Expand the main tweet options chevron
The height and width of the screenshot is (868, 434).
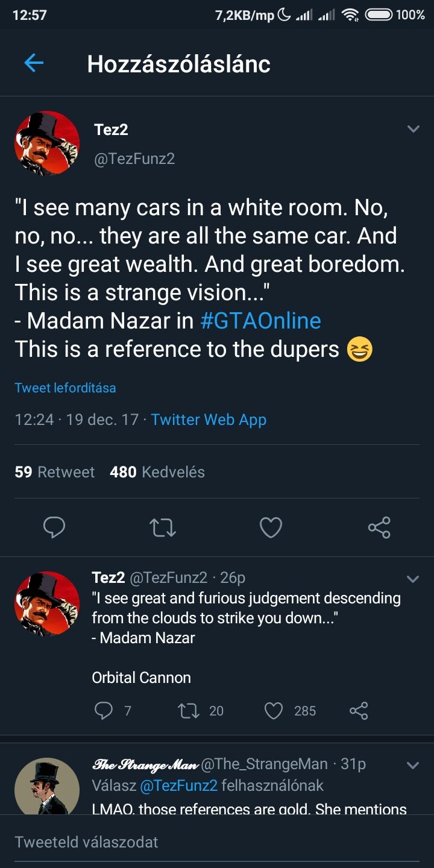coord(413,129)
